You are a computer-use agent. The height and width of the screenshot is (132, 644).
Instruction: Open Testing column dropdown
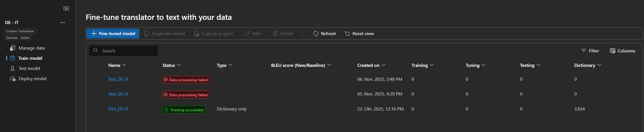pyautogui.click(x=538, y=65)
